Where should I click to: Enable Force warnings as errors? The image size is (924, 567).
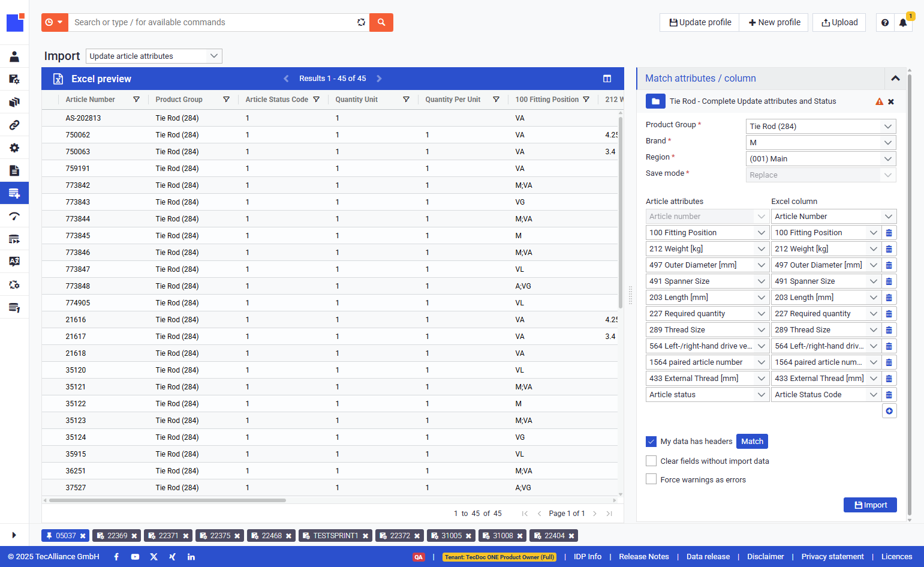(x=651, y=479)
